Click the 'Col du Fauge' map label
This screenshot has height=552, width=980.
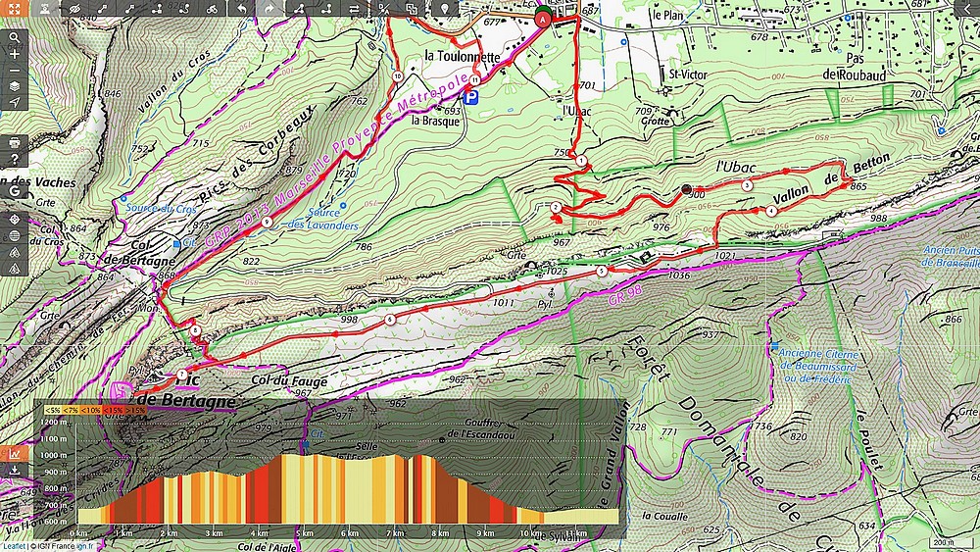pyautogui.click(x=289, y=380)
